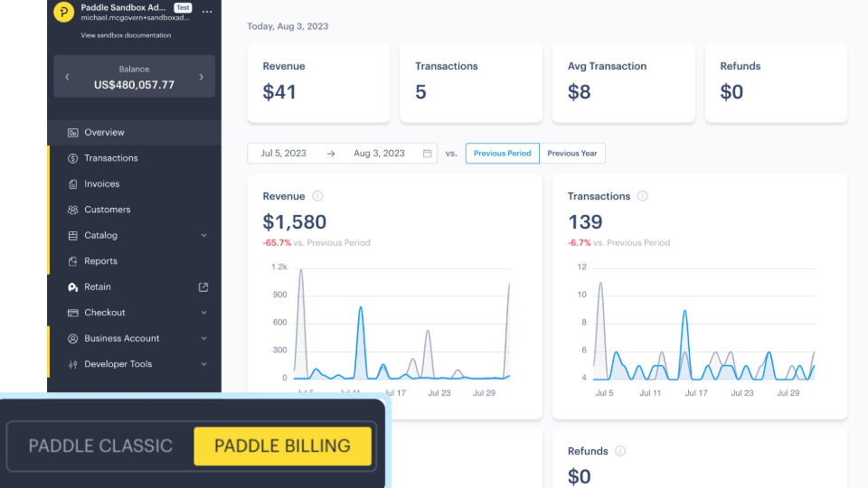Expand Developer Tools menu chevron
This screenshot has height=488, width=868.
point(203,364)
